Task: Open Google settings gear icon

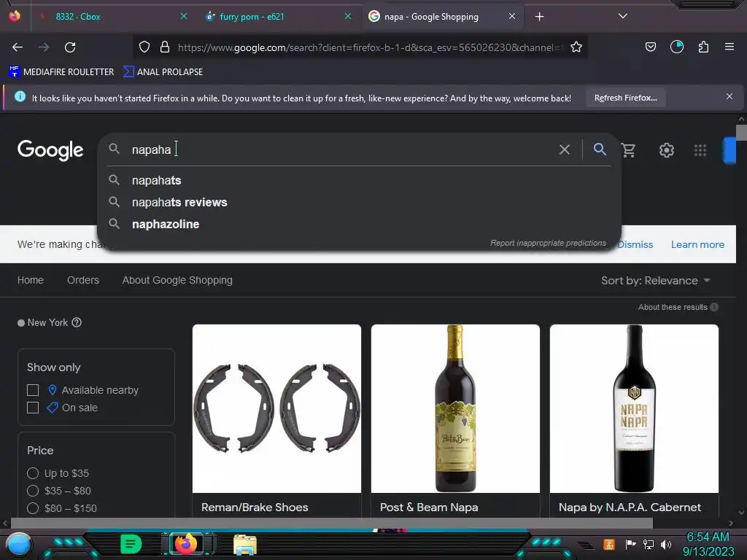Action: click(666, 150)
